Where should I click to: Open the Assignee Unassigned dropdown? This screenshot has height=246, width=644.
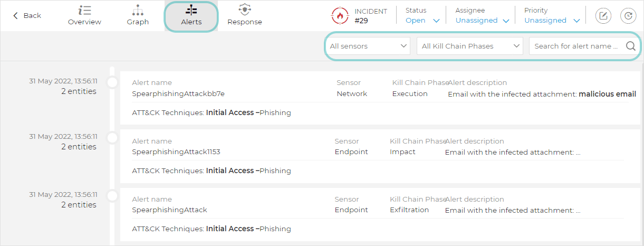click(x=482, y=21)
